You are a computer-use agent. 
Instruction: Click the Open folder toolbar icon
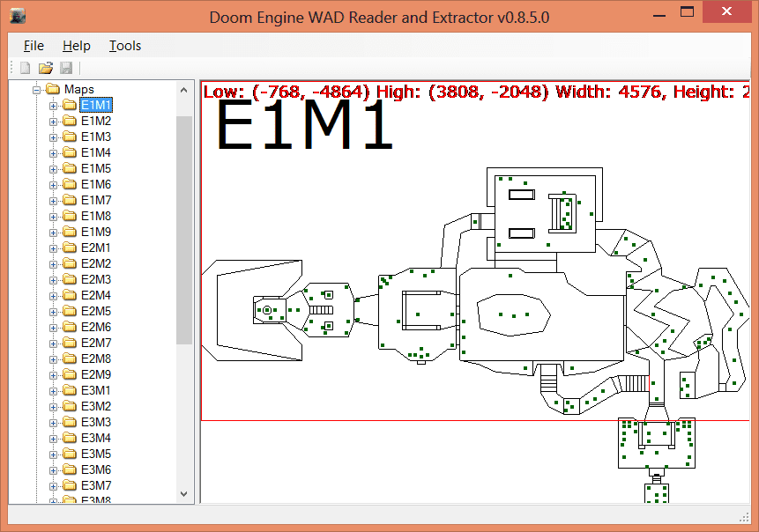pyautogui.click(x=46, y=68)
